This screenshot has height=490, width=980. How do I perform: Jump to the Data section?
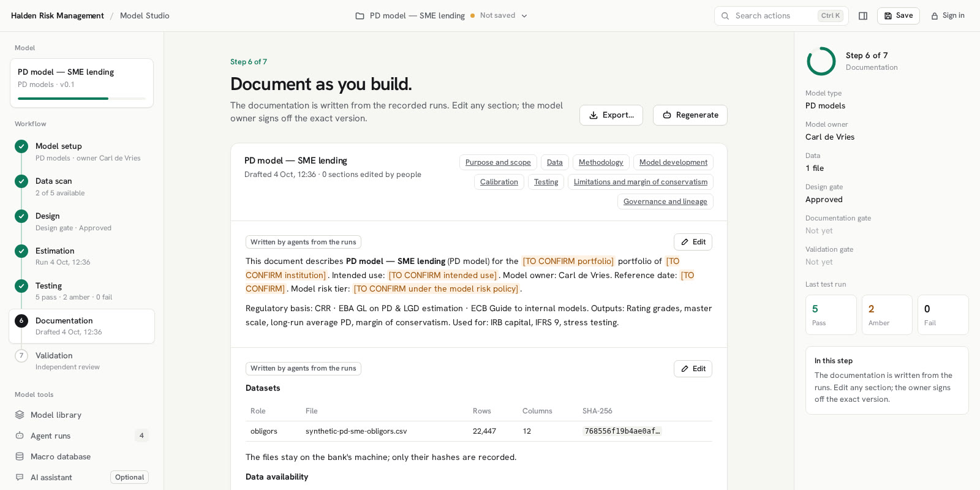point(555,162)
